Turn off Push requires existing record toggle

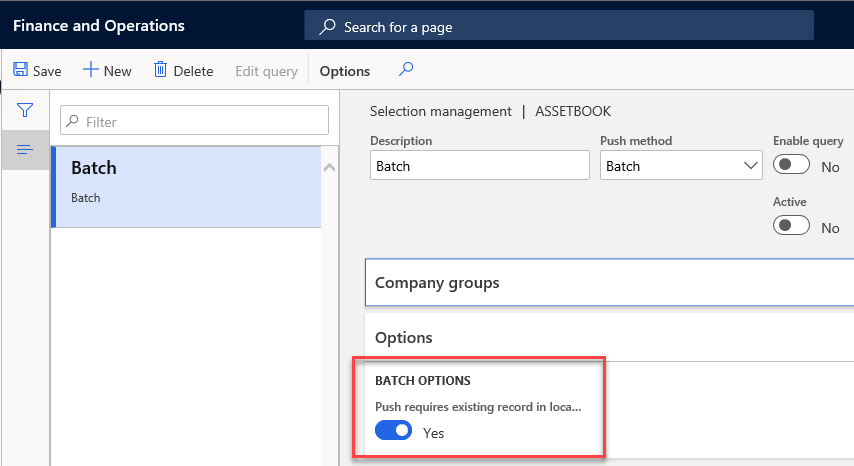pos(393,431)
